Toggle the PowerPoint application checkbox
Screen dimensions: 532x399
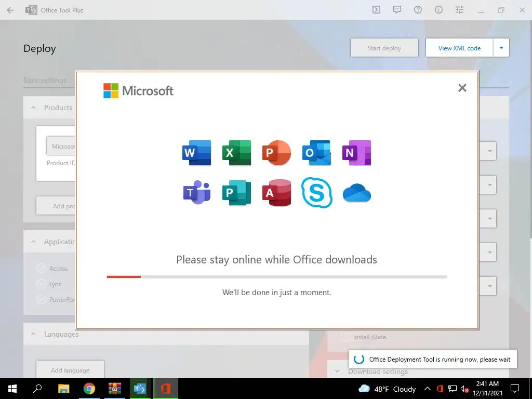click(x=42, y=300)
